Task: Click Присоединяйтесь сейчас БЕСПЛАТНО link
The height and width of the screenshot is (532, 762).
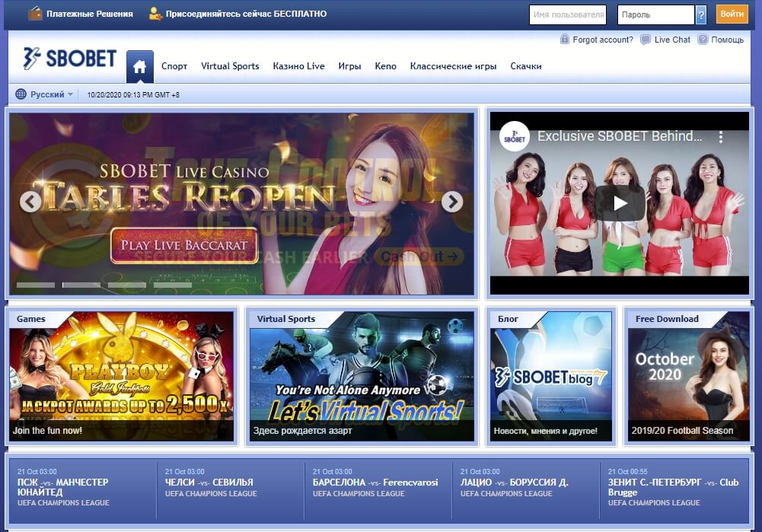Action: point(247,14)
